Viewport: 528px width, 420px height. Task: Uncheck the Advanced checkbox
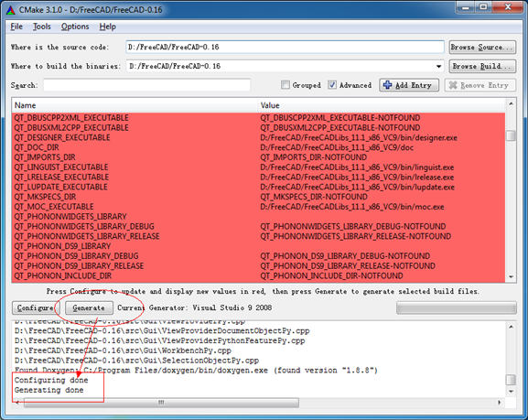coord(332,85)
